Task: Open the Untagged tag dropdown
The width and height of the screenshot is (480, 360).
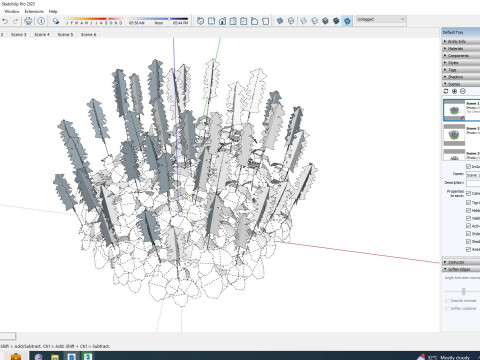Action: [x=381, y=19]
